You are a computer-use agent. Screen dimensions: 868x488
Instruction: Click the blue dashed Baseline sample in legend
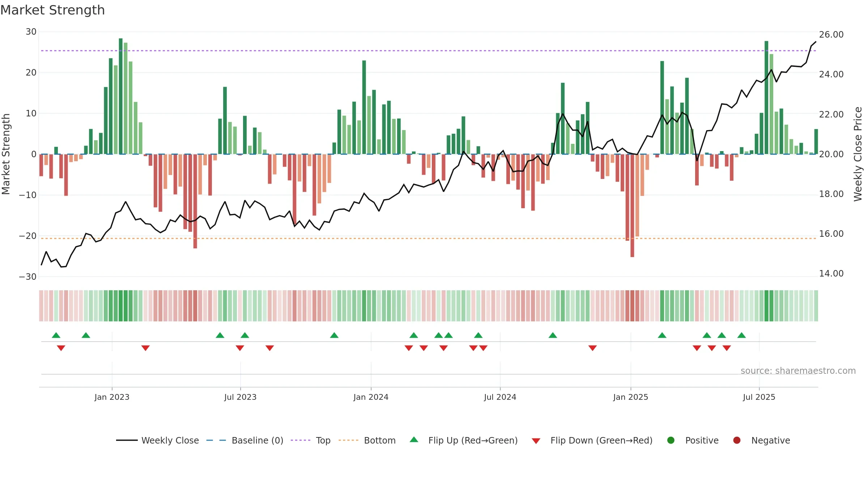pyautogui.click(x=216, y=440)
